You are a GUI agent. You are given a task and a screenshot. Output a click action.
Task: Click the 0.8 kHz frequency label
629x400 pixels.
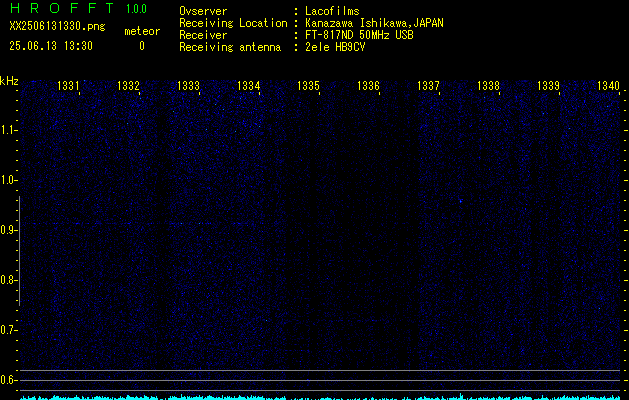pos(7,280)
